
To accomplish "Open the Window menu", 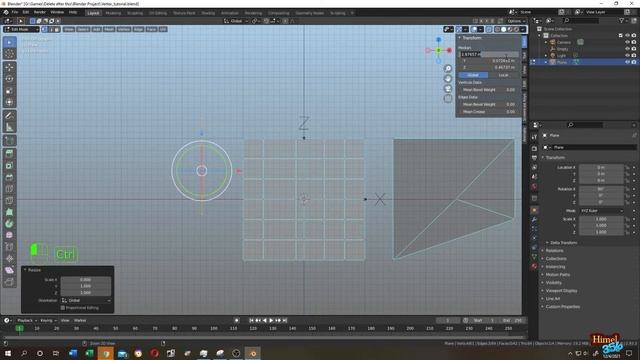I will (x=57, y=12).
